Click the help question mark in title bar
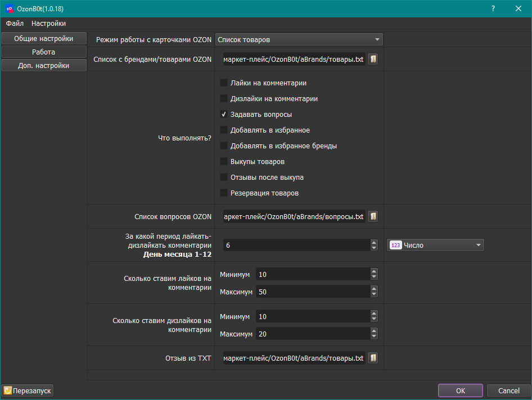Viewport: 532px width, 400px height. (493, 9)
